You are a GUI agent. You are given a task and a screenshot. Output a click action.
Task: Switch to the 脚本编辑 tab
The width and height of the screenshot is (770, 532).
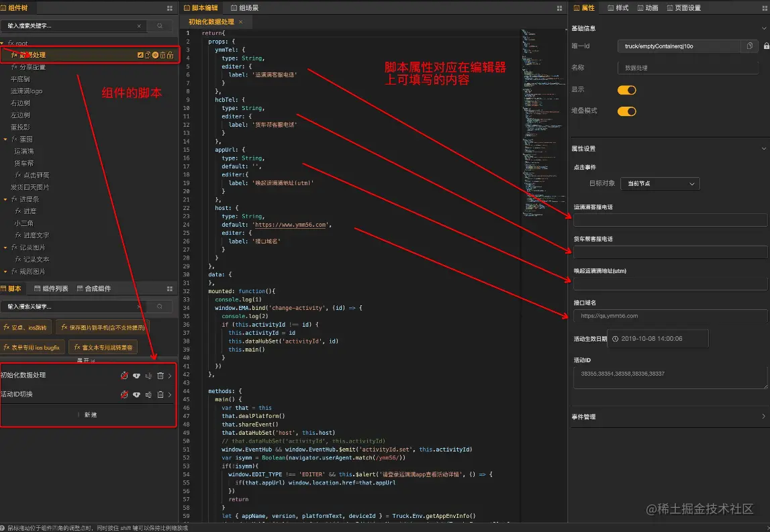pyautogui.click(x=201, y=8)
